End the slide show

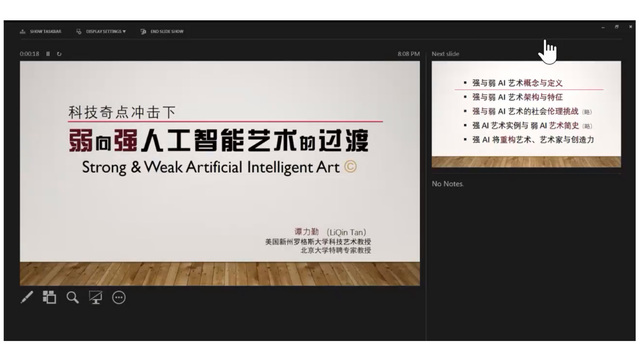point(162,31)
